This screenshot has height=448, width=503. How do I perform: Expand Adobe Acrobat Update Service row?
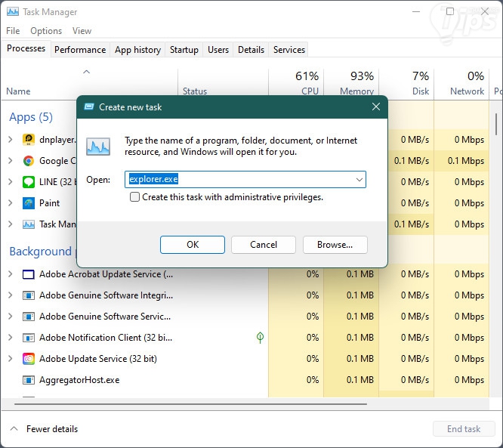pyautogui.click(x=11, y=274)
